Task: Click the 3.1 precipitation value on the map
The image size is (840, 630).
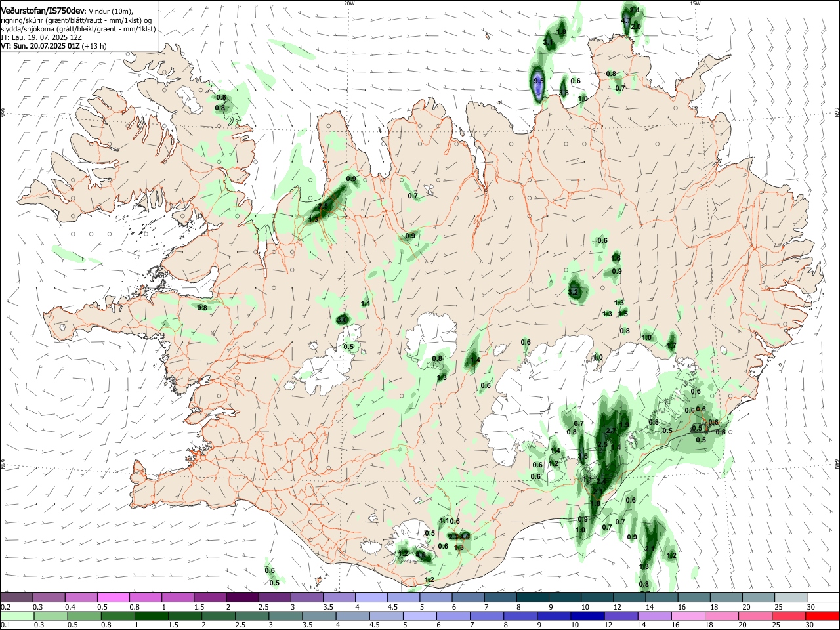Action: (x=549, y=42)
